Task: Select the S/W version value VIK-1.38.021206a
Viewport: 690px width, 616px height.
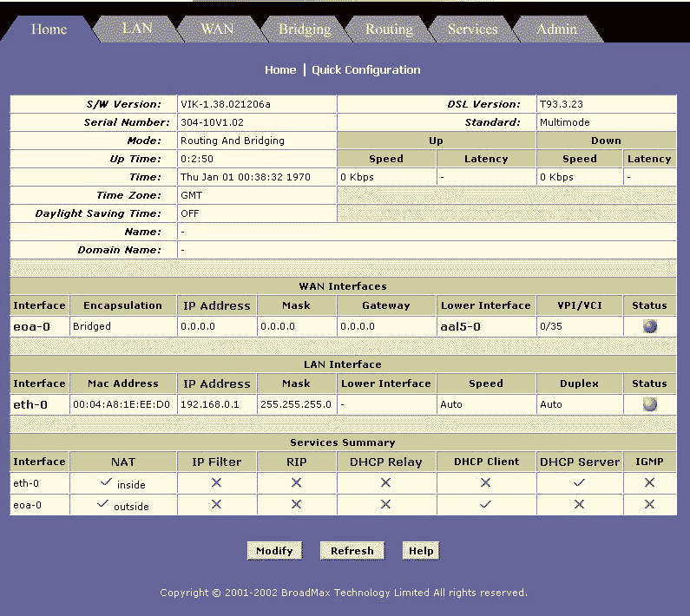Action: coord(226,104)
